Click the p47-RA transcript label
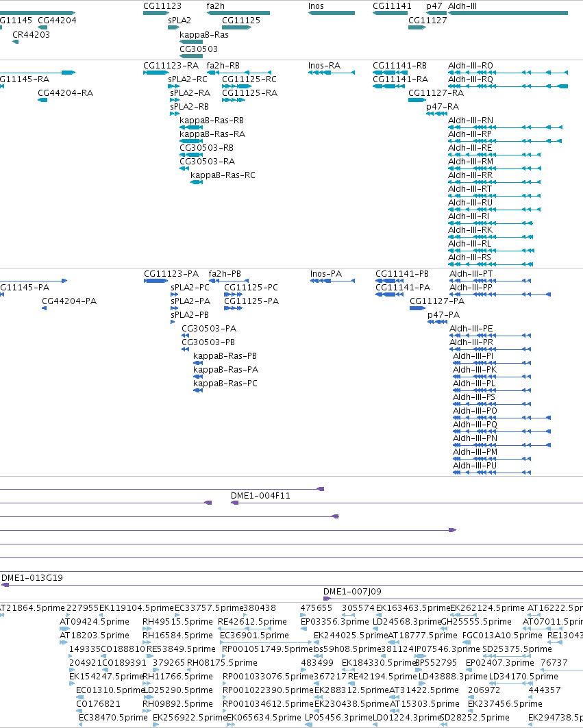The image size is (583, 728). [x=443, y=107]
